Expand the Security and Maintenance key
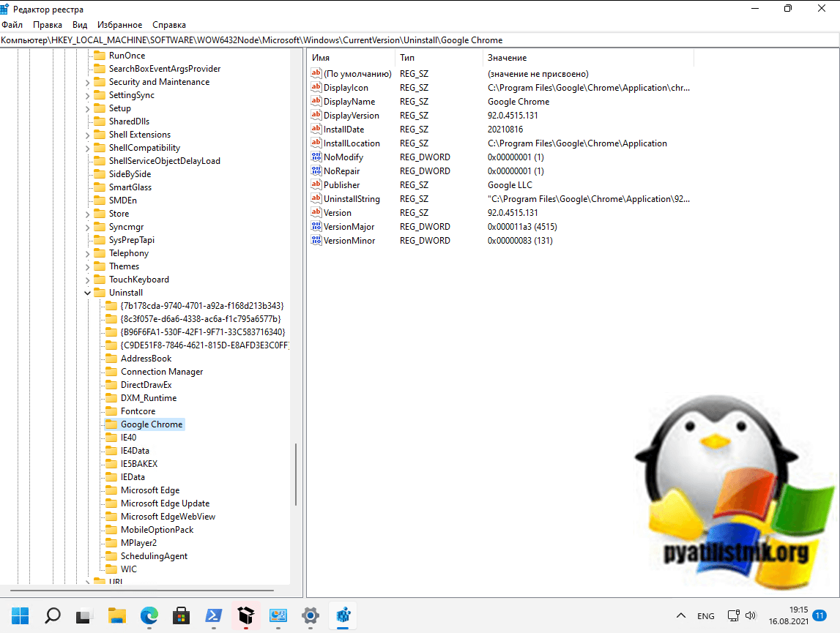The width and height of the screenshot is (840, 633). pyautogui.click(x=88, y=82)
